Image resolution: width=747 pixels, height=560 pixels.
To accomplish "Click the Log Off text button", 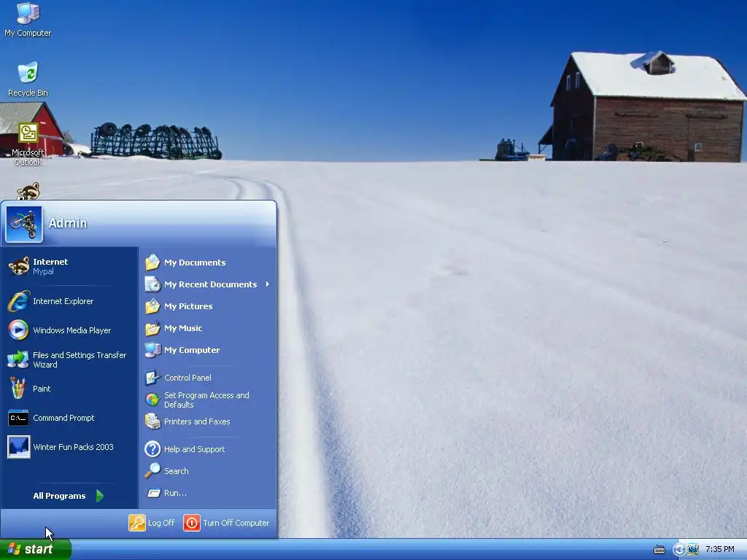I will click(x=161, y=523).
